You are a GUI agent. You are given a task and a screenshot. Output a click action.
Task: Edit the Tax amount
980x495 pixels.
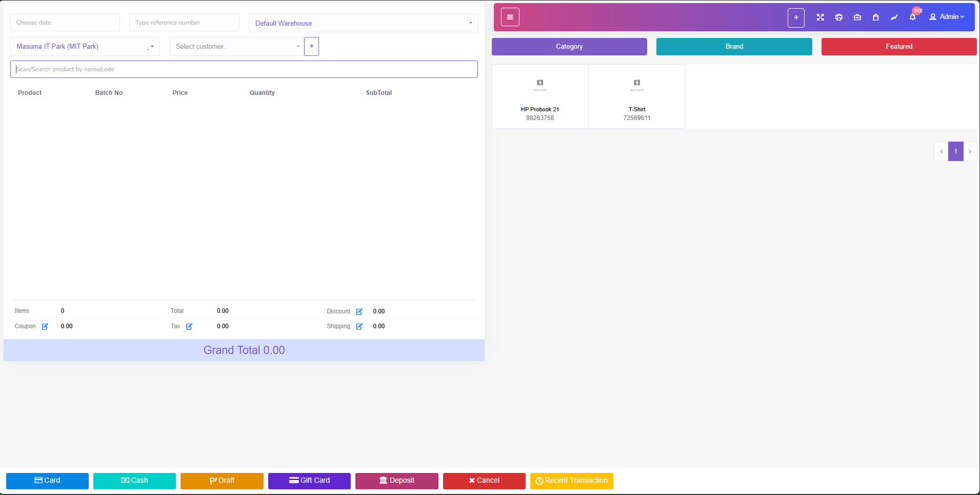point(189,327)
